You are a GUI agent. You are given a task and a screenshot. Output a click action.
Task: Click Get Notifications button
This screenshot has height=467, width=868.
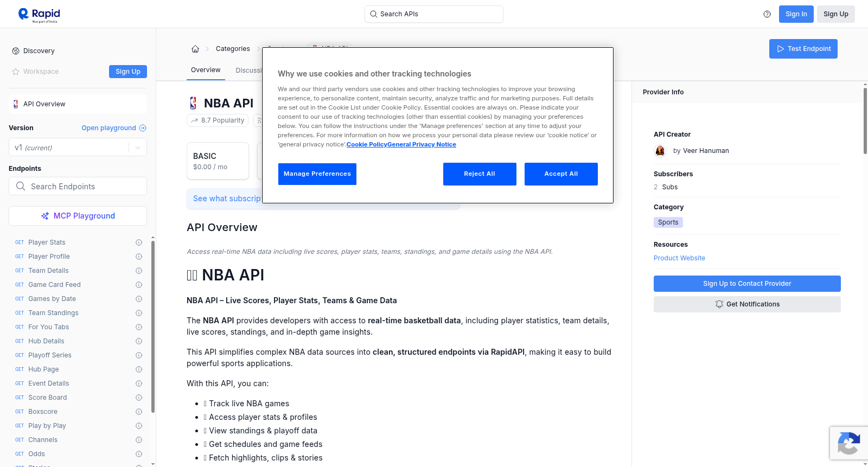coord(747,304)
